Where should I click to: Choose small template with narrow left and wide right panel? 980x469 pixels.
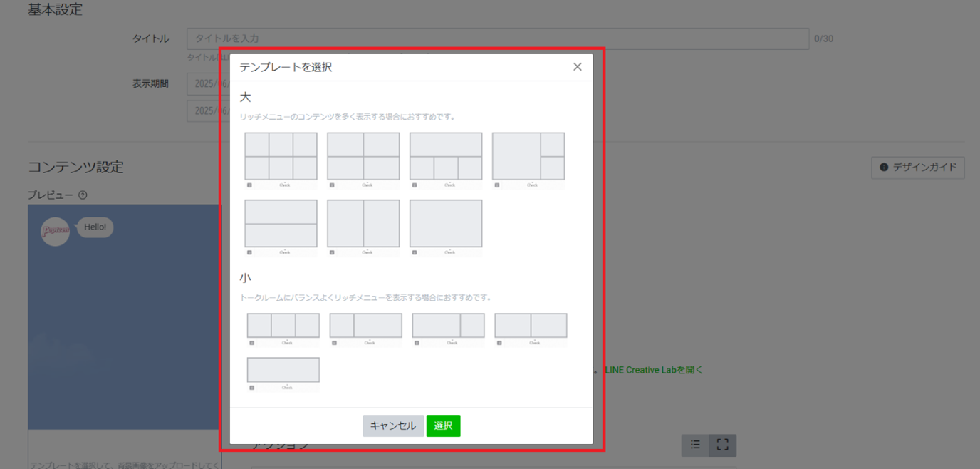tap(366, 326)
